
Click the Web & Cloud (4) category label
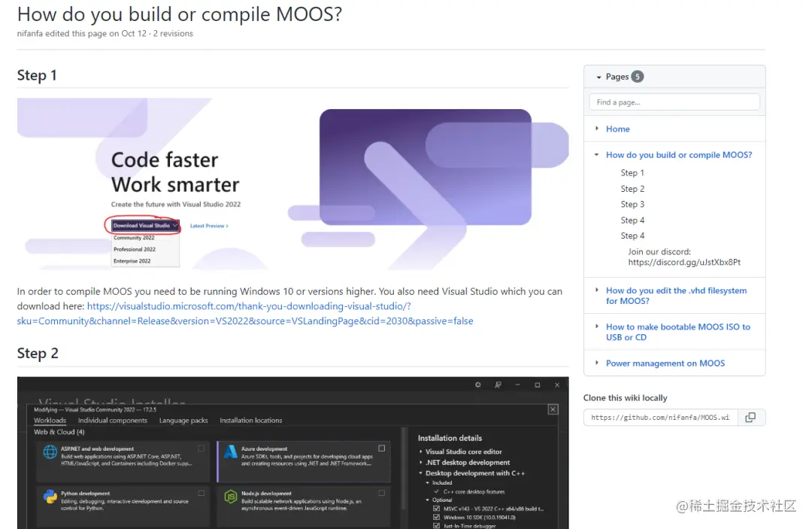(x=59, y=432)
